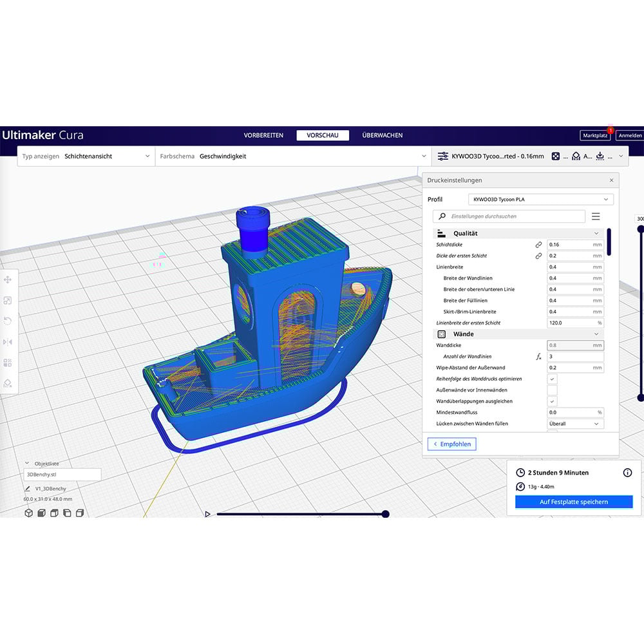Click the Anmelden sign-in button
The width and height of the screenshot is (644, 644).
[x=630, y=135]
